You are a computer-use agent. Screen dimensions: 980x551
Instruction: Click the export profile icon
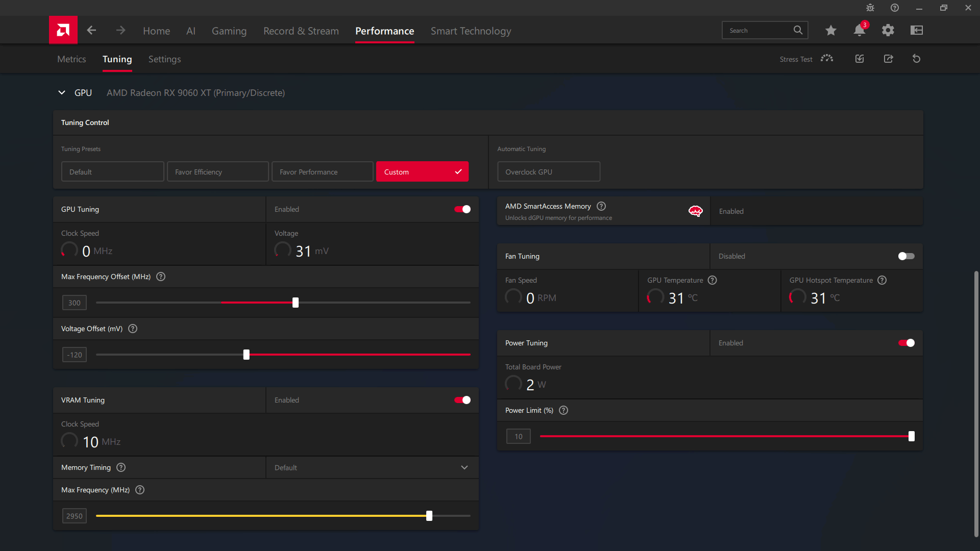point(888,59)
